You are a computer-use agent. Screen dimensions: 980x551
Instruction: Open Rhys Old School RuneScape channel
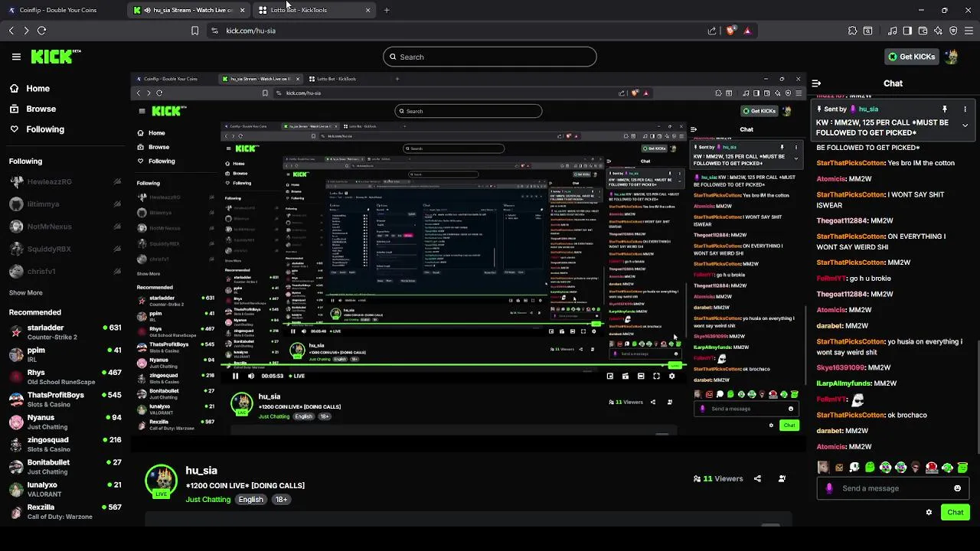pyautogui.click(x=65, y=377)
